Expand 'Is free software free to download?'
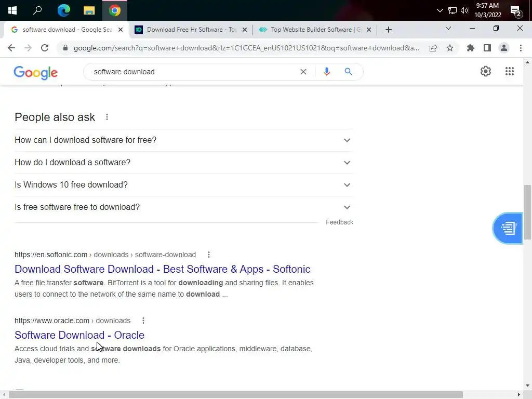 click(184, 207)
